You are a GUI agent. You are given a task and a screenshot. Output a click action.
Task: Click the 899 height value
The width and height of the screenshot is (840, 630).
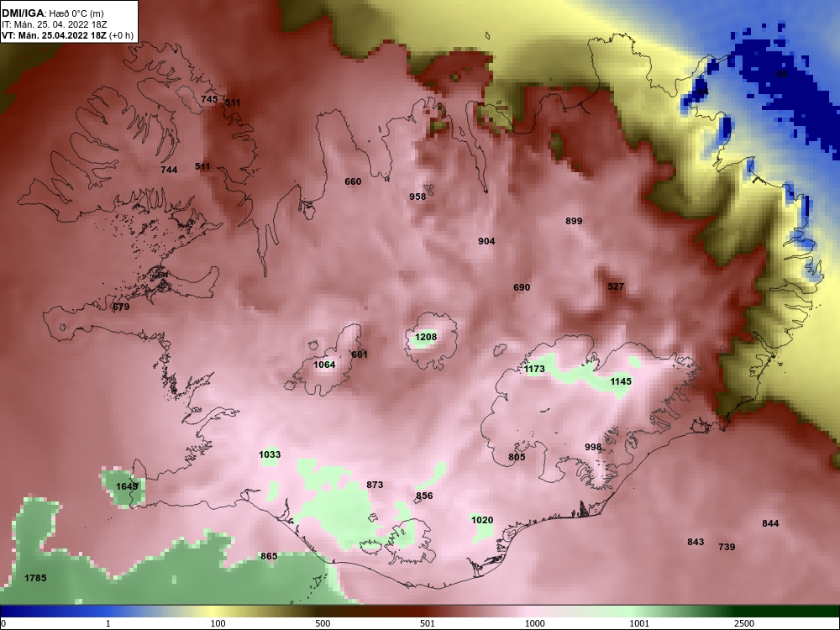574,221
